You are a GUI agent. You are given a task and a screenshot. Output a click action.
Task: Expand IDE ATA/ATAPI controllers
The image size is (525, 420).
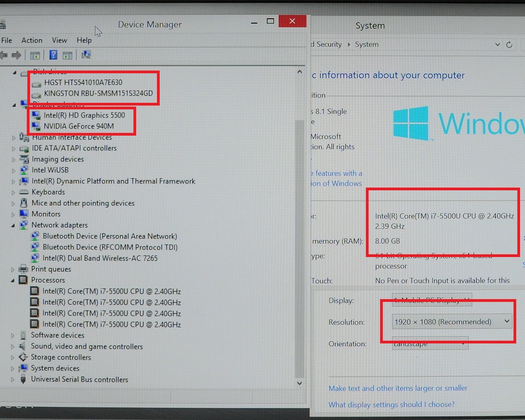point(13,149)
